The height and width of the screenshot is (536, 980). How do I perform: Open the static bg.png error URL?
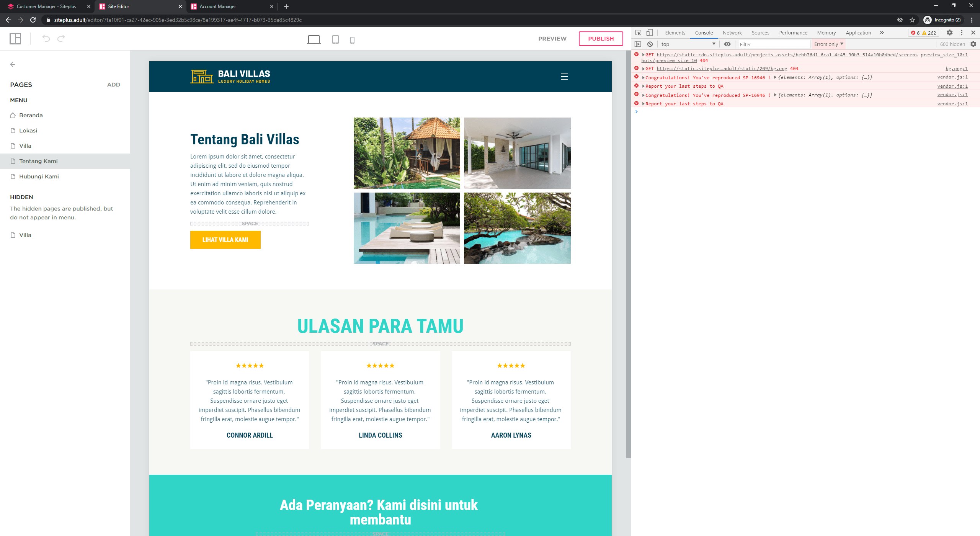coord(722,69)
